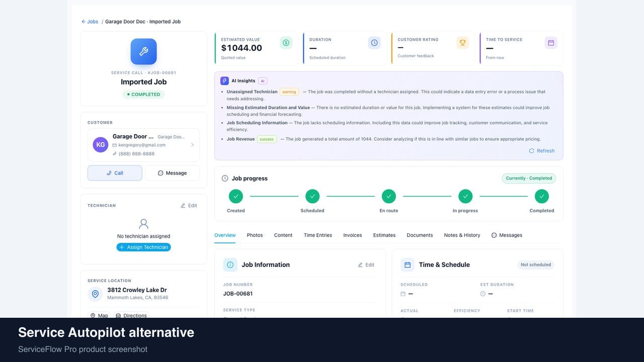
Task: Click the clock icon beside Job progress
Action: [225, 178]
